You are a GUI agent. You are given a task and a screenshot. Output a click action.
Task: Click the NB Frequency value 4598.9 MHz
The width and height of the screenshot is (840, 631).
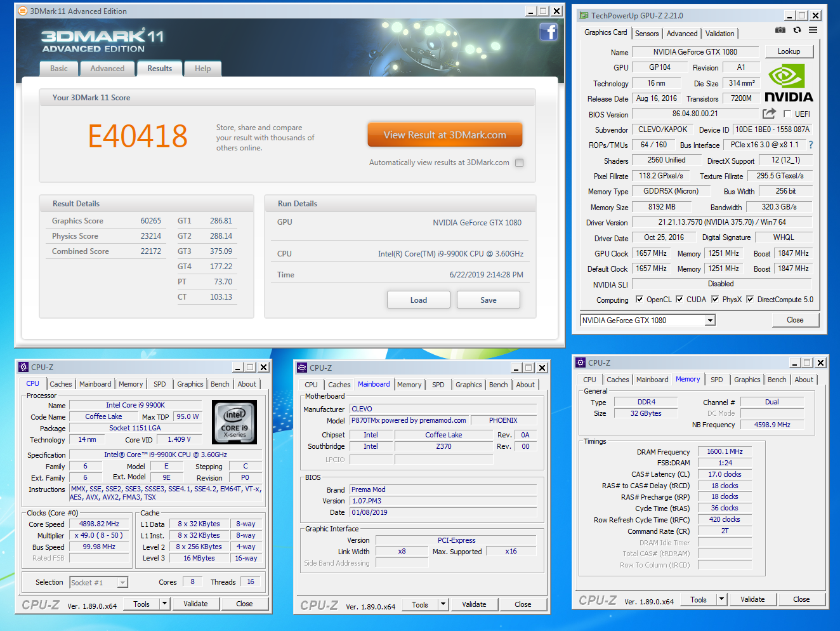tap(772, 425)
